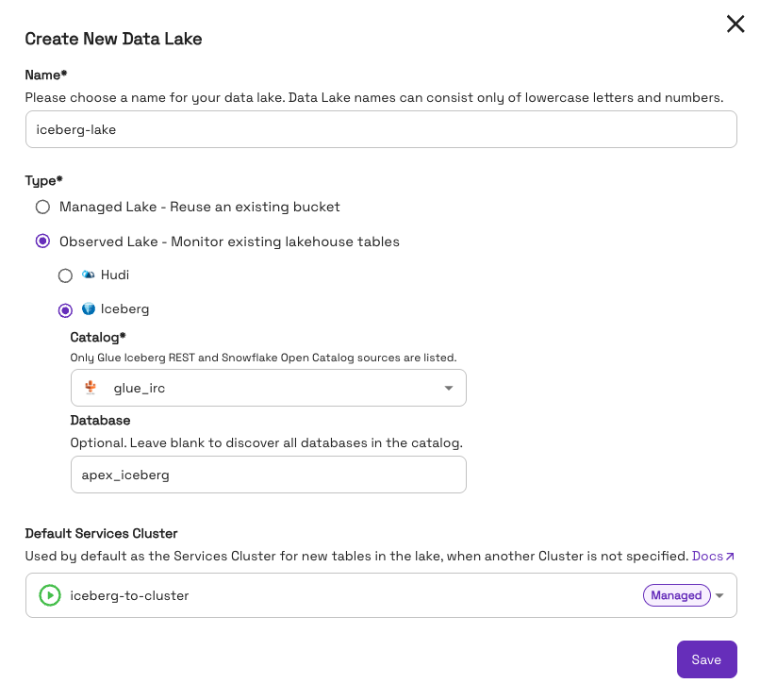Focus the Database input field

tap(269, 475)
